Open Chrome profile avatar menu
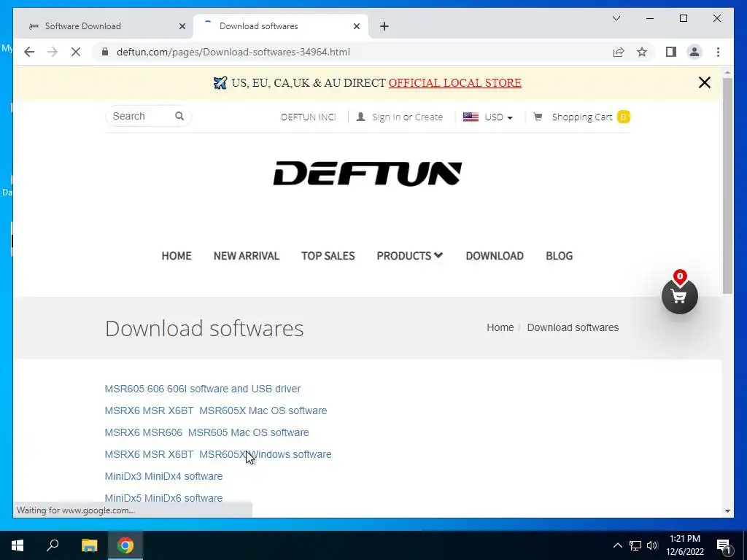Image resolution: width=747 pixels, height=560 pixels. [694, 52]
